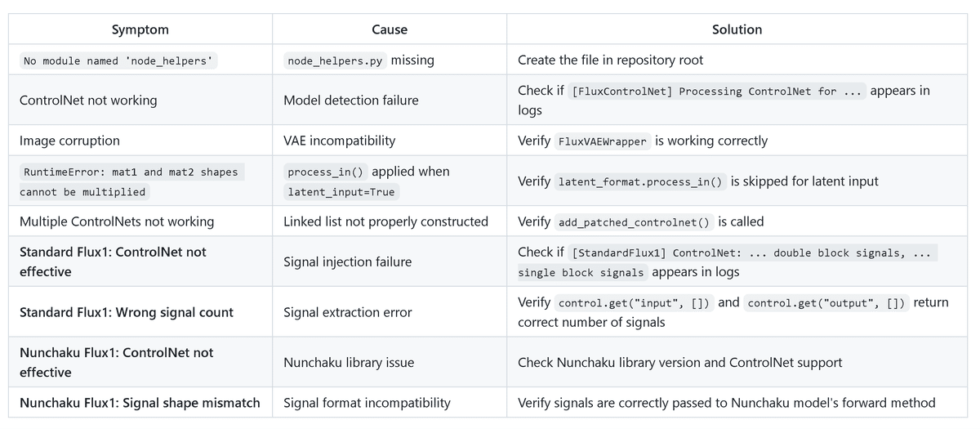Click the "Image corruption" symptom cell
This screenshot has width=980, height=429.
pyautogui.click(x=69, y=141)
